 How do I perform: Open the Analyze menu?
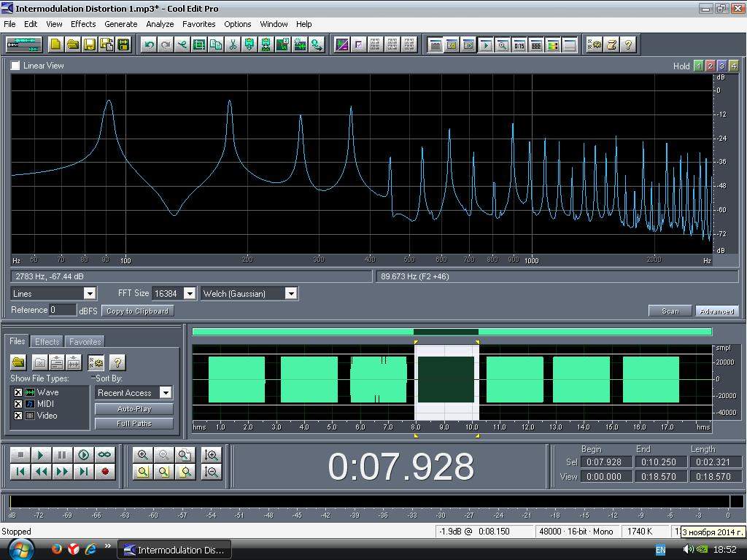pos(160,24)
